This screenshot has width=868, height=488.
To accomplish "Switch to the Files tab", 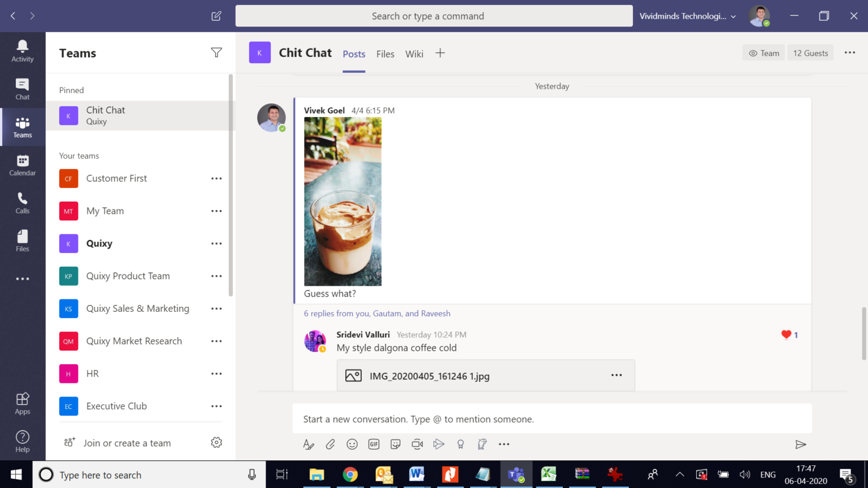I will tap(385, 54).
